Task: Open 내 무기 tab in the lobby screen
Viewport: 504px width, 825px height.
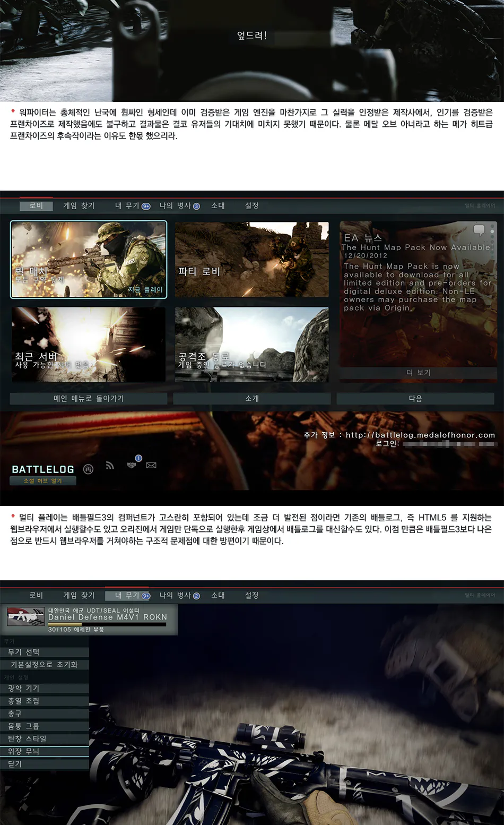Action: click(133, 205)
